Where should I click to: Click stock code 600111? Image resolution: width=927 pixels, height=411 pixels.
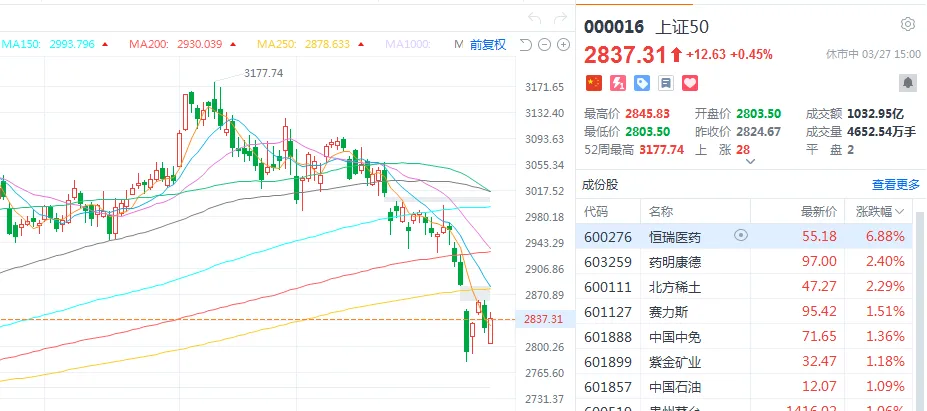click(608, 287)
